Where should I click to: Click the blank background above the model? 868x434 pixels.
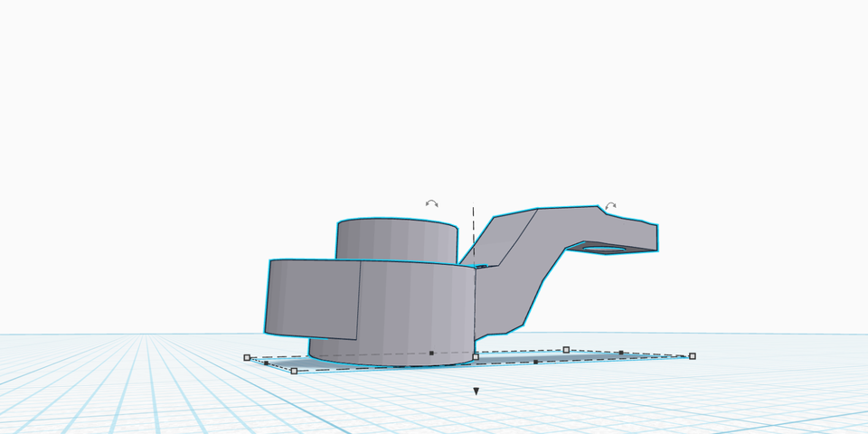click(434, 90)
